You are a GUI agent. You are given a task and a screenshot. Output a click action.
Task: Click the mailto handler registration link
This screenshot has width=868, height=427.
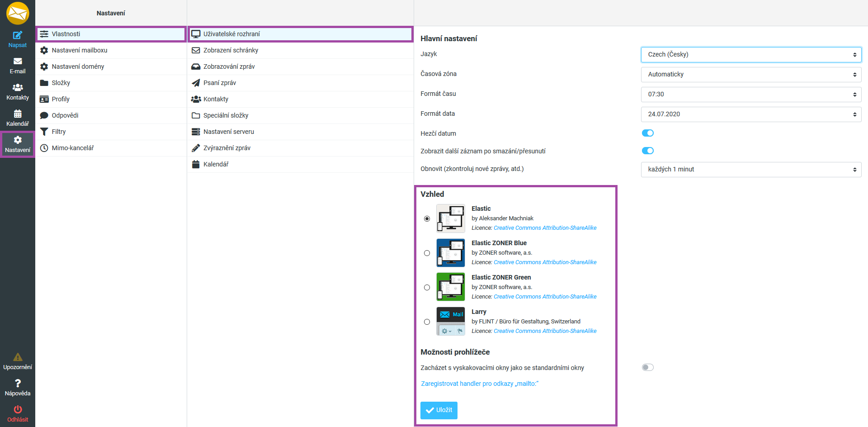[480, 384]
